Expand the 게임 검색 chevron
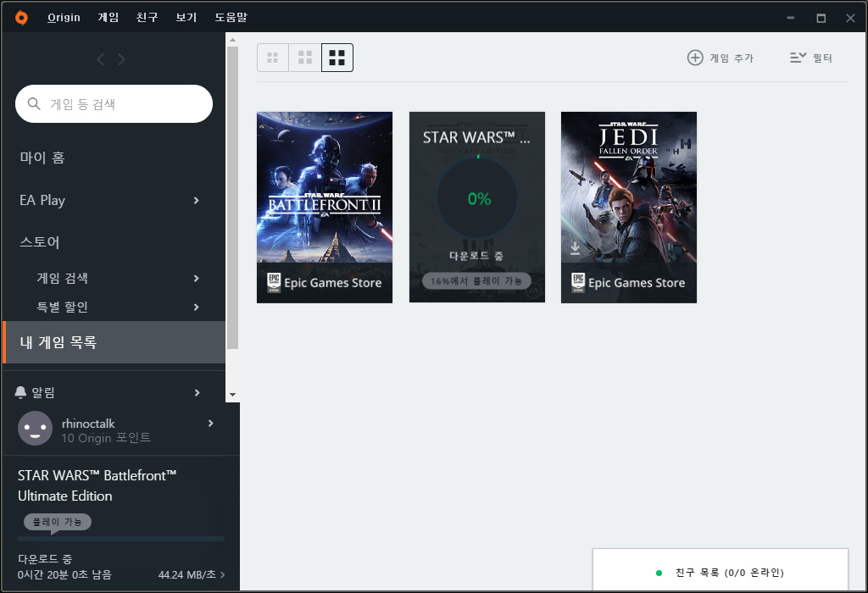The width and height of the screenshot is (868, 593). click(196, 278)
